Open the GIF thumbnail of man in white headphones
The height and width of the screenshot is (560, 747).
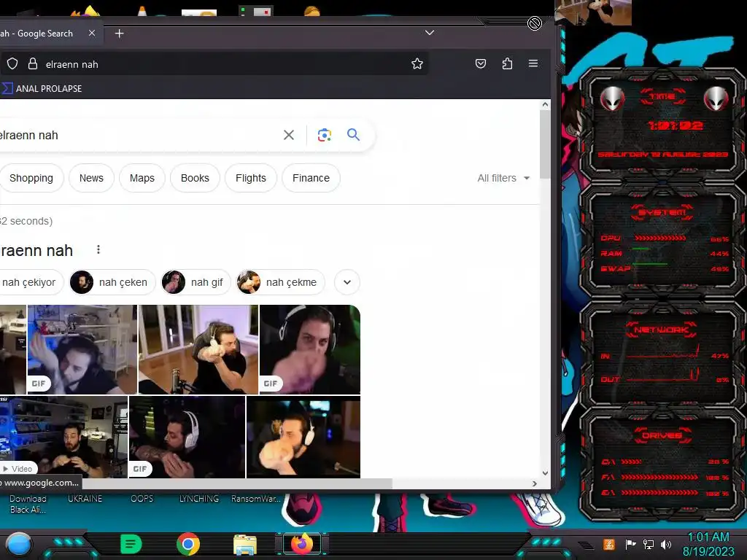click(x=187, y=437)
